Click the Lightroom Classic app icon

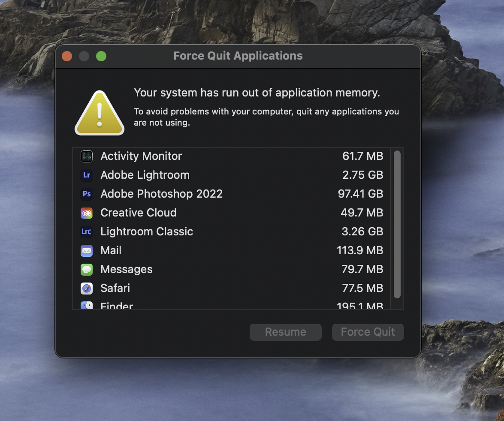pyautogui.click(x=87, y=232)
